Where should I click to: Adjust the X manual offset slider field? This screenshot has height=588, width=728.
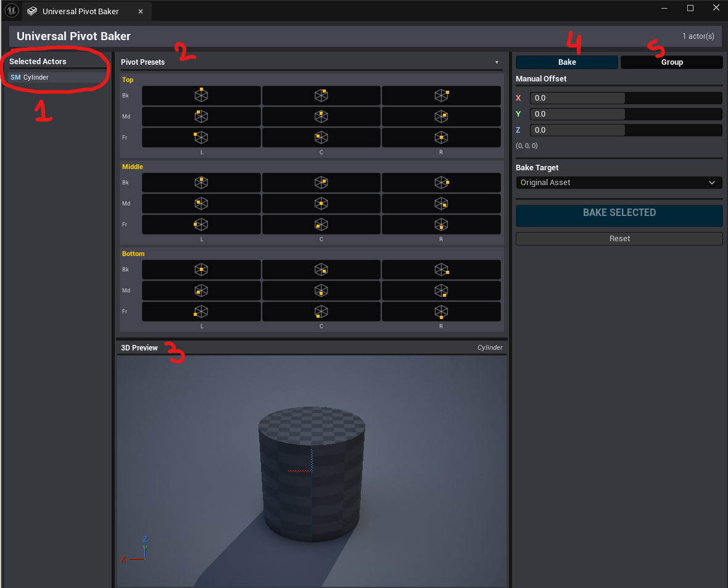point(626,98)
